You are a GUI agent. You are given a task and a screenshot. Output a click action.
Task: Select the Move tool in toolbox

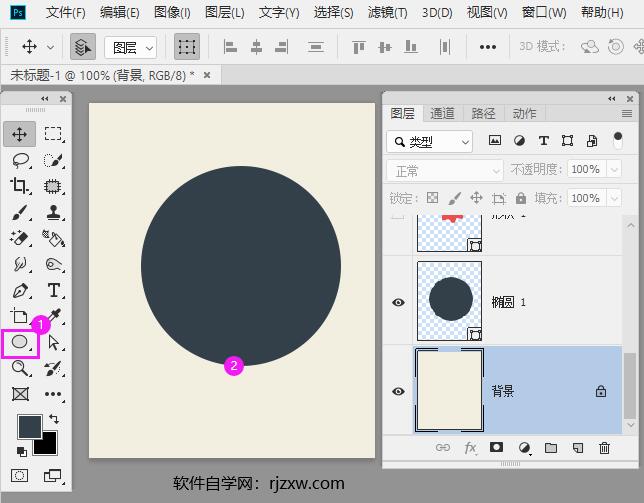[x=19, y=134]
